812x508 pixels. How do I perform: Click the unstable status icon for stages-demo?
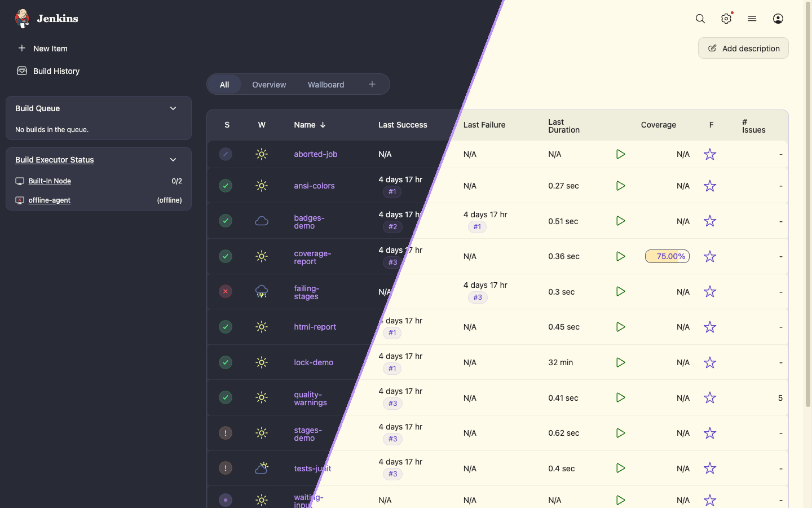pyautogui.click(x=226, y=433)
